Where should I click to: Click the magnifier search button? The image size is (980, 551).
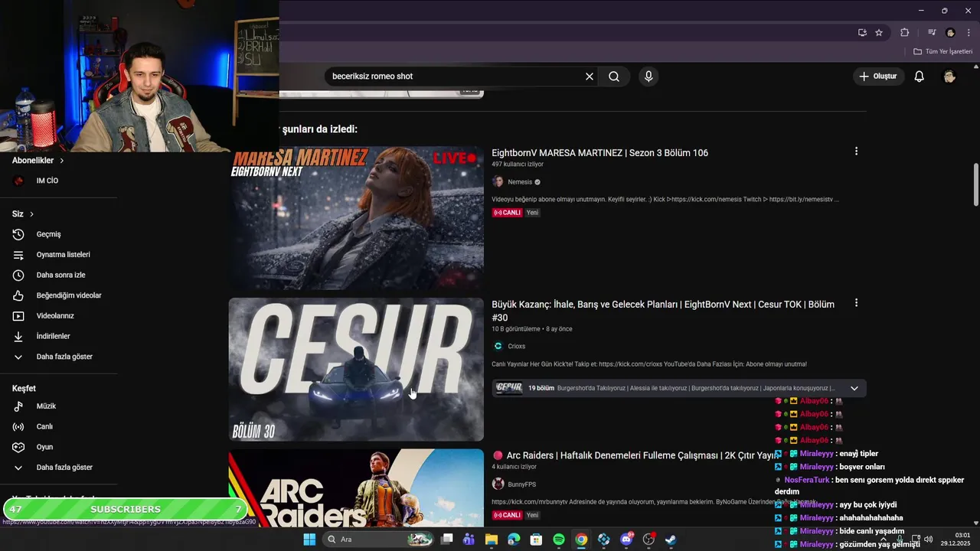(x=614, y=77)
